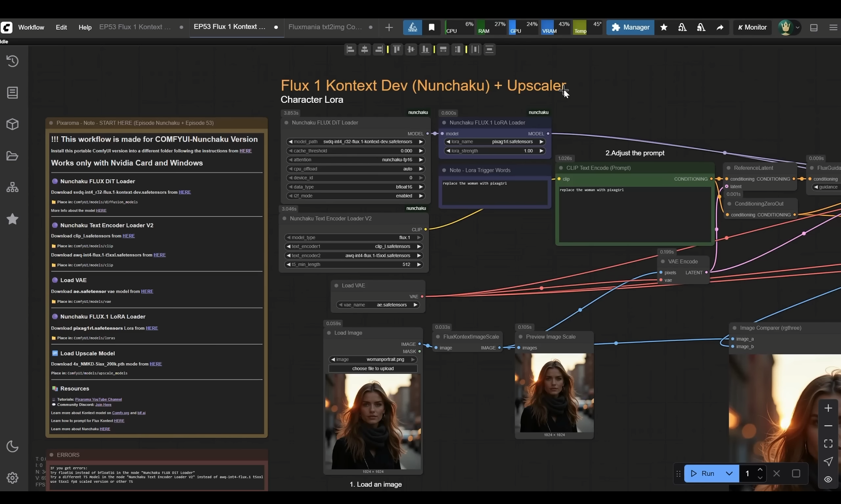This screenshot has width=841, height=504.
Task: Increment the batch count stepper up
Action: pyautogui.click(x=760, y=469)
